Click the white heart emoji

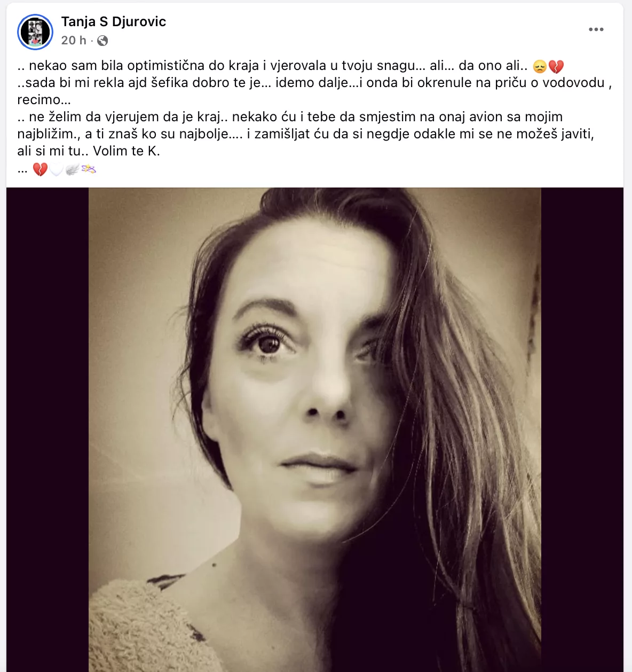tap(56, 170)
